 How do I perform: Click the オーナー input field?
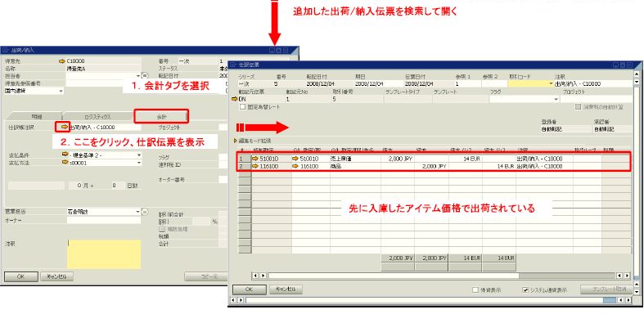[103, 221]
